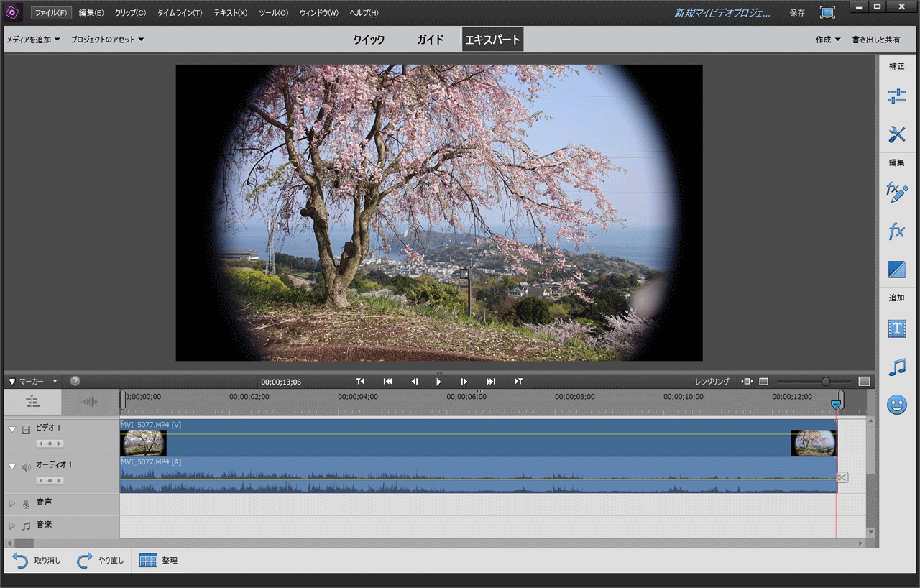920x588 pixels.
Task: Open the Organizer grid icon
Action: tap(148, 560)
